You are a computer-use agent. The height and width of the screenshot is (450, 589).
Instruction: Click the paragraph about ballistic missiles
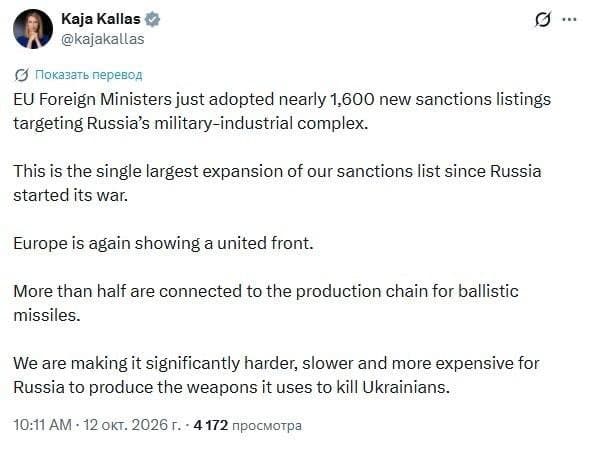(266, 303)
